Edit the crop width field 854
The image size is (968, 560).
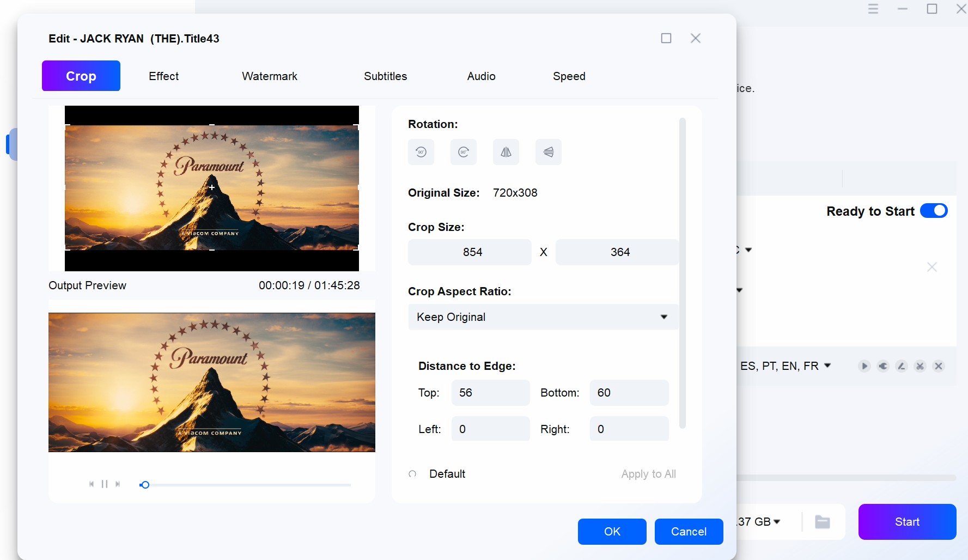(x=470, y=252)
